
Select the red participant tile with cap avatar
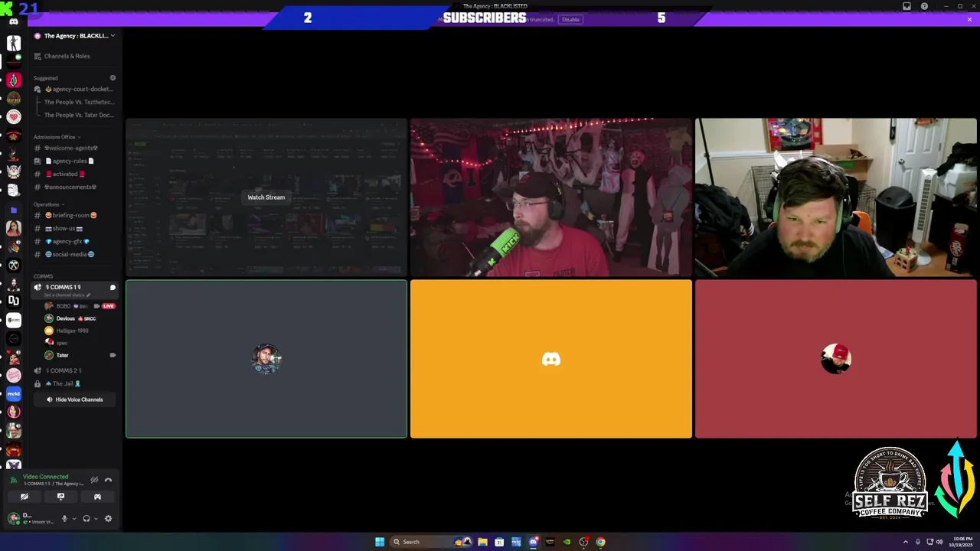pyautogui.click(x=836, y=359)
